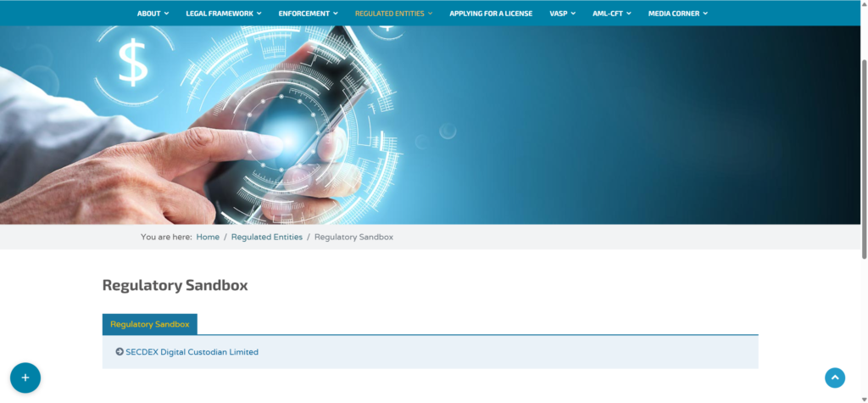Open the About menu item
This screenshot has width=868, height=403.
coord(149,14)
